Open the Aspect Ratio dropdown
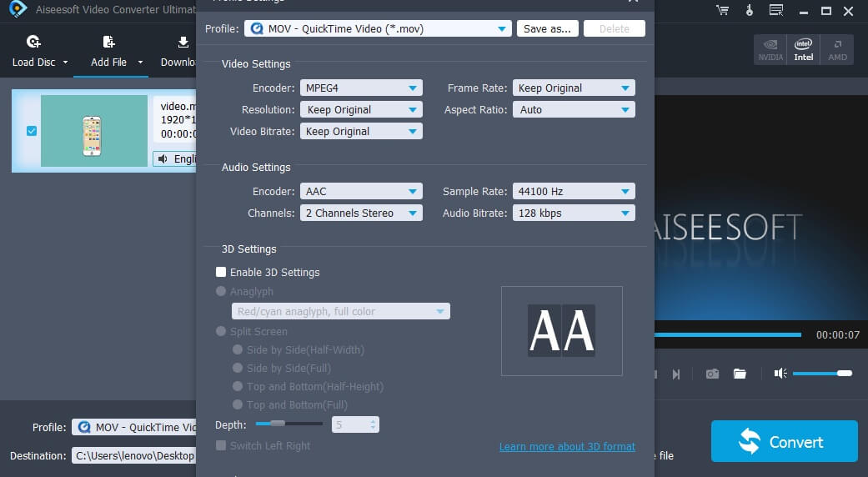Viewport: 868px width, 477px height. pos(574,109)
